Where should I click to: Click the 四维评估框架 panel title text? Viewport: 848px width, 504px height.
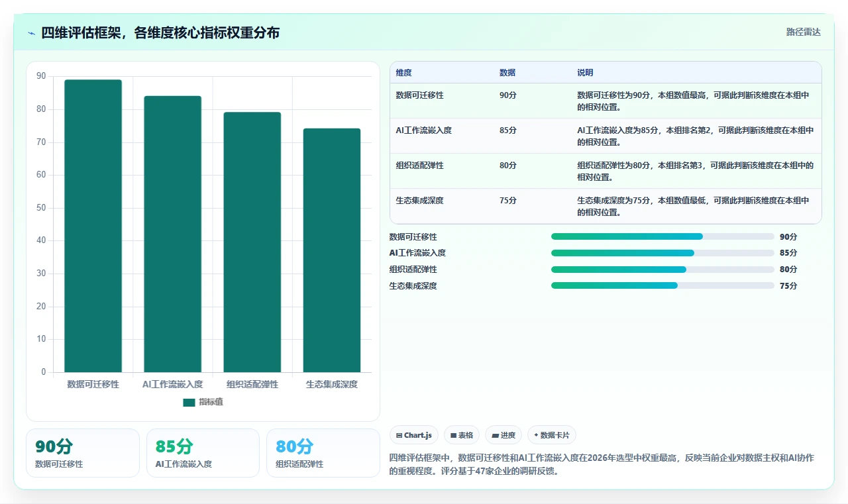[160, 32]
